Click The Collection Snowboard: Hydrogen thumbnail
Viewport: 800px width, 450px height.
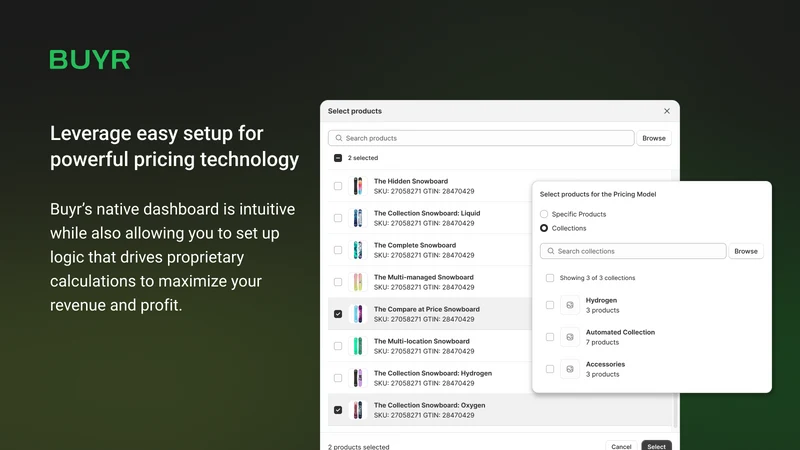tap(358, 378)
